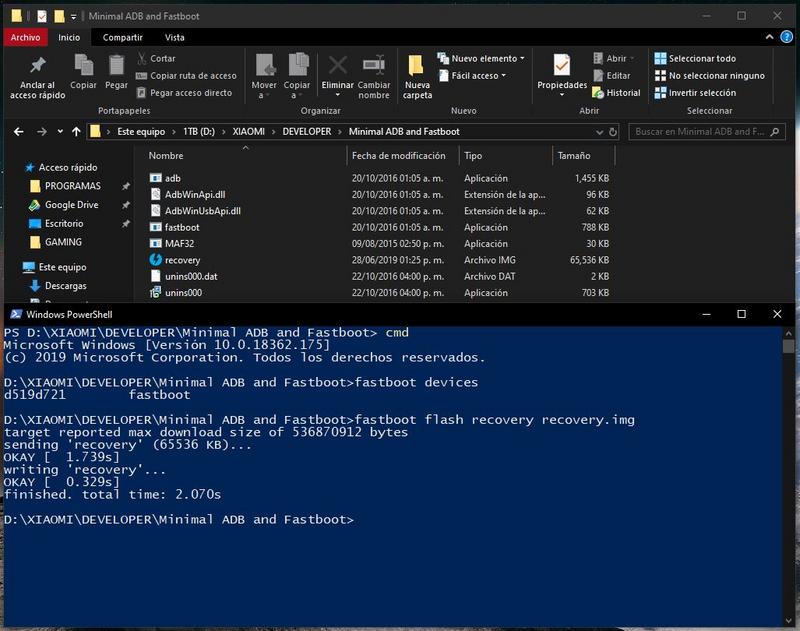Click the forward navigation arrow

tap(42, 132)
